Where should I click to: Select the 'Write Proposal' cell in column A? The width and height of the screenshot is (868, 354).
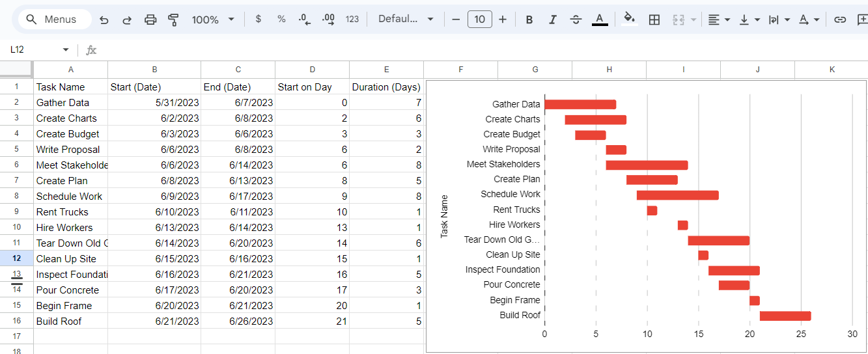(71, 149)
